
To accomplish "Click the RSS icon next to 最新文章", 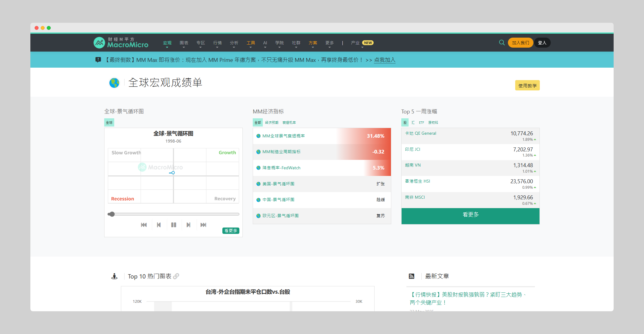I will [x=412, y=276].
